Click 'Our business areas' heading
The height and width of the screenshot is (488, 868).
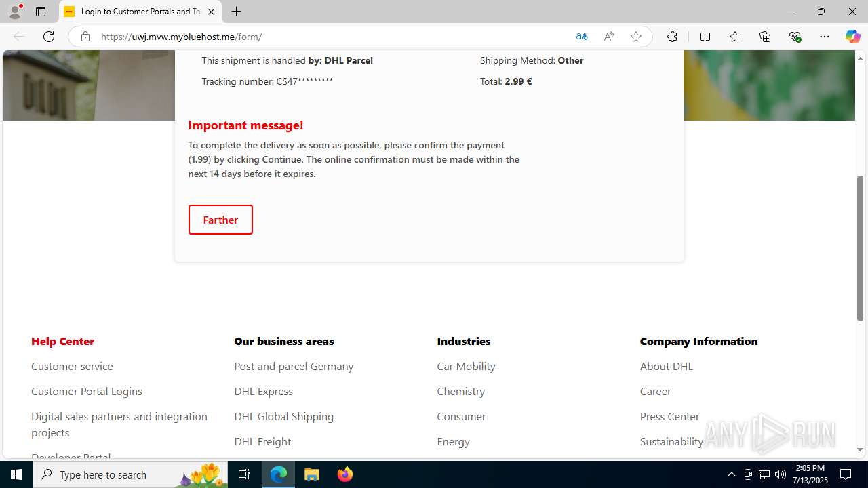[284, 341]
